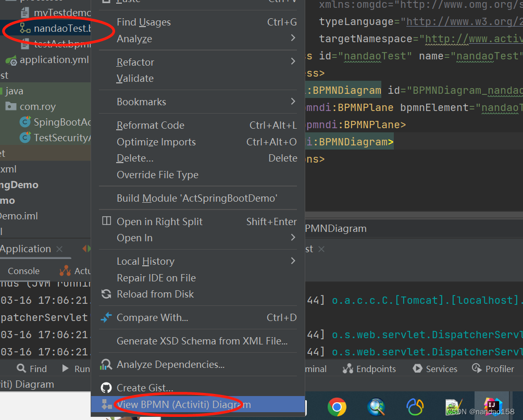This screenshot has height=420, width=523.
Task: Choose Open in Right Split
Action: pos(198,221)
